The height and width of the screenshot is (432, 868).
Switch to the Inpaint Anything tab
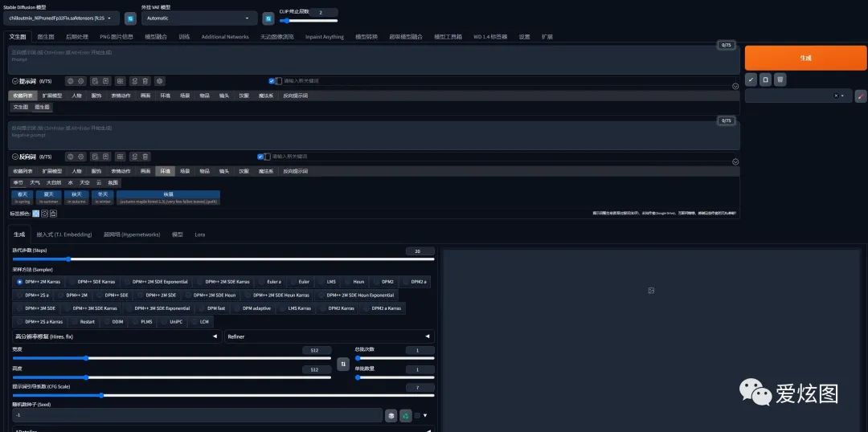click(325, 36)
